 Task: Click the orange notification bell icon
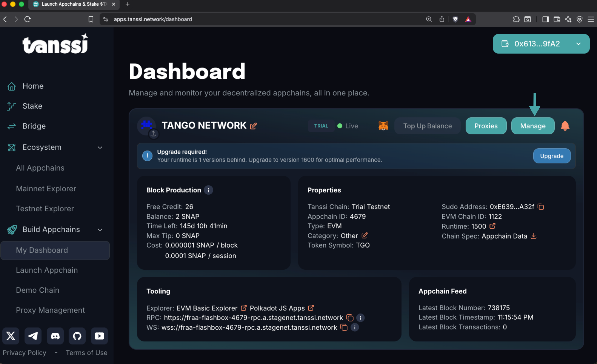click(x=565, y=126)
